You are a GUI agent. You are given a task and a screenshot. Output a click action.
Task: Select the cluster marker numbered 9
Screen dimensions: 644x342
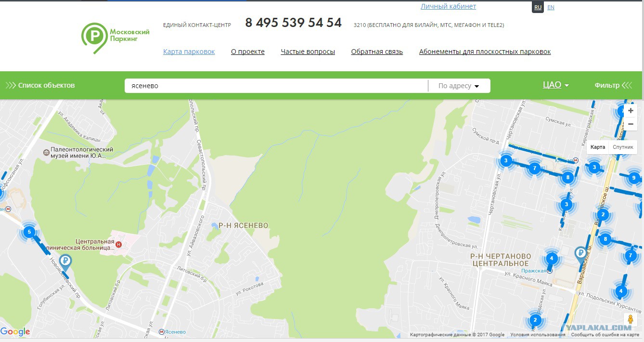click(x=634, y=178)
